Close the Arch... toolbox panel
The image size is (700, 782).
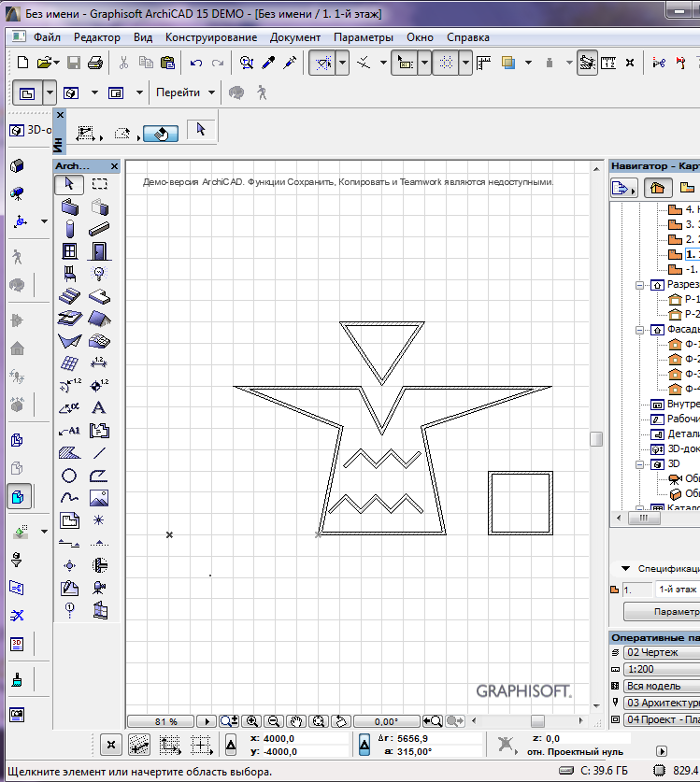pos(114,166)
